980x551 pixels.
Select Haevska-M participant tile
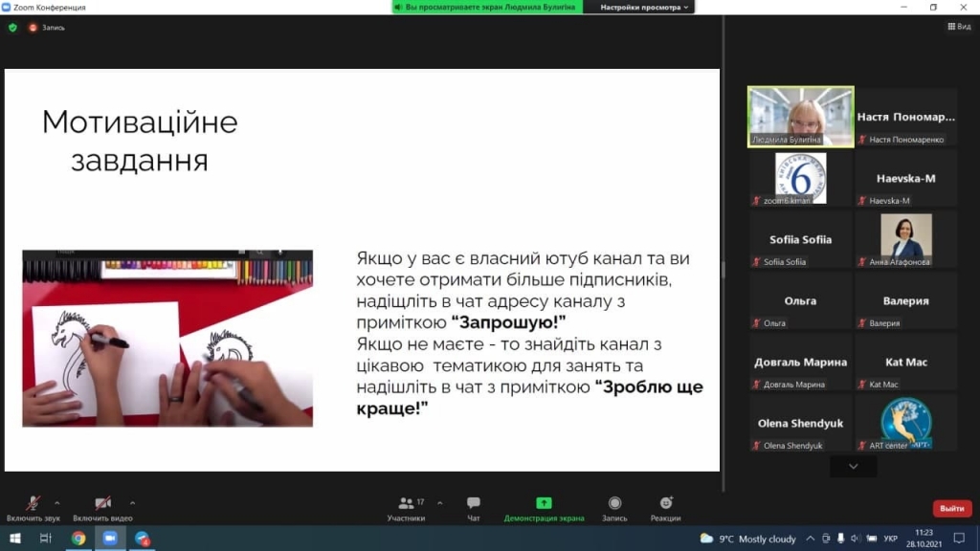tap(906, 178)
